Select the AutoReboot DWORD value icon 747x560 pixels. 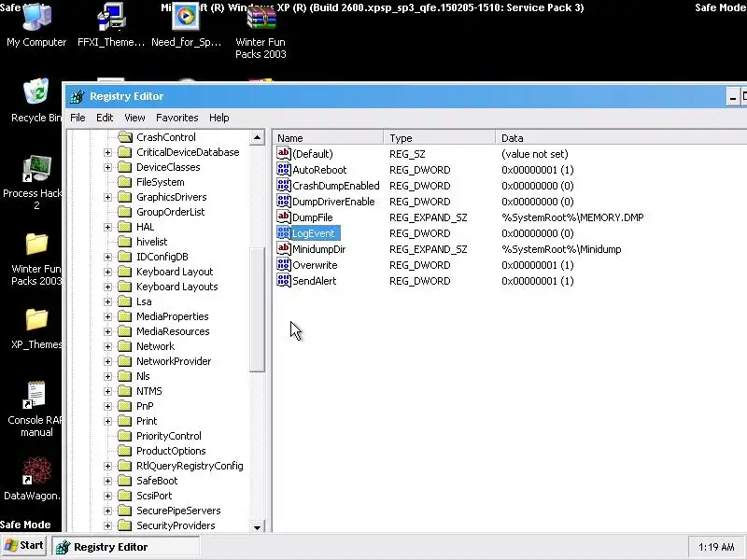point(284,170)
